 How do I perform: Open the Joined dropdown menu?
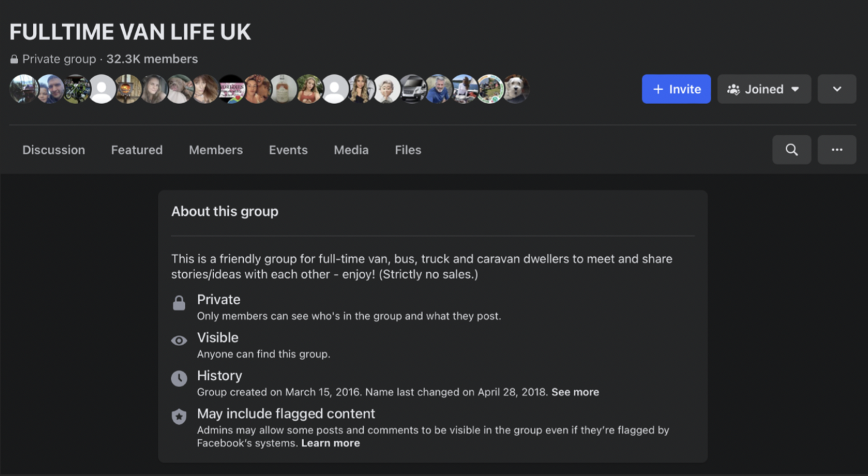(764, 89)
